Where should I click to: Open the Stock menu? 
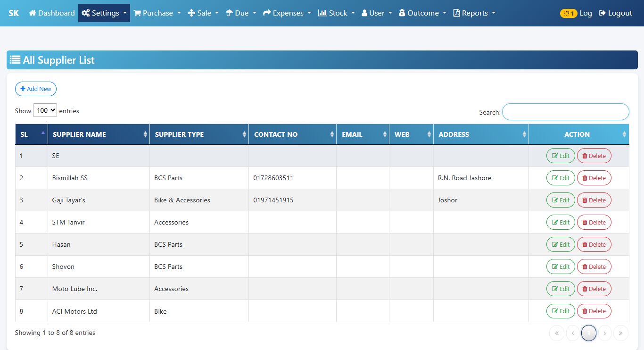click(336, 13)
